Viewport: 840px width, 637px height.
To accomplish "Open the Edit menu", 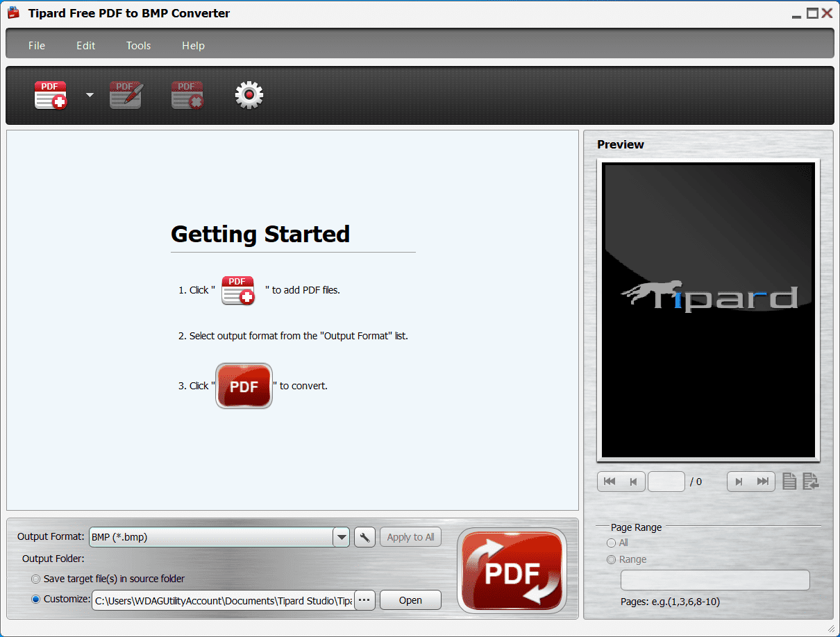I will [86, 46].
